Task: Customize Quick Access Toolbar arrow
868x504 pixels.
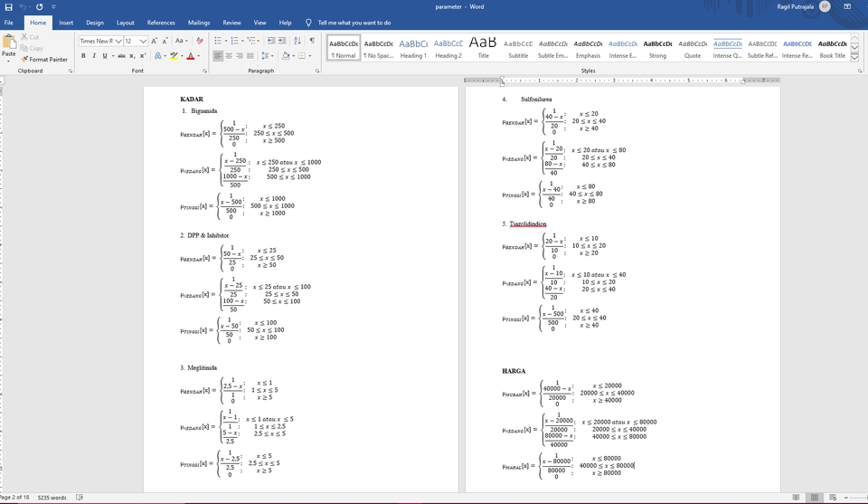Action: (x=53, y=6)
